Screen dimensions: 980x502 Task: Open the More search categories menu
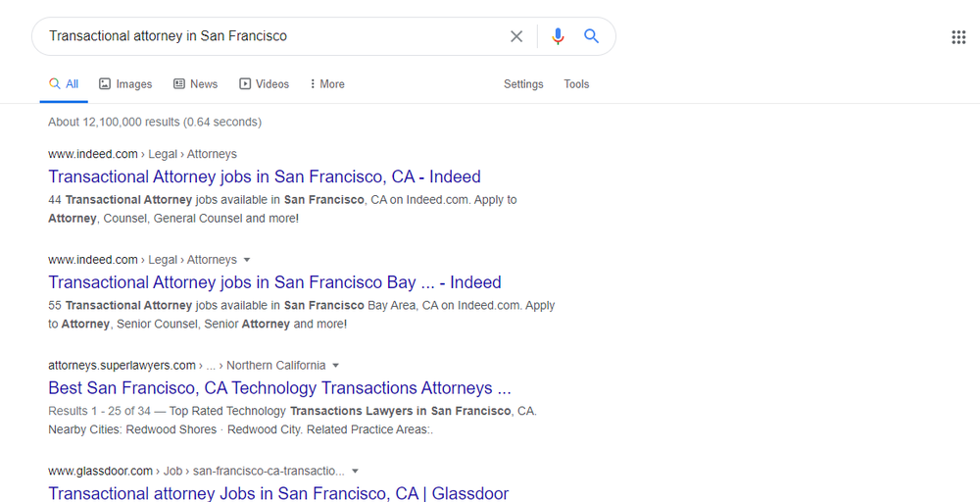click(327, 83)
